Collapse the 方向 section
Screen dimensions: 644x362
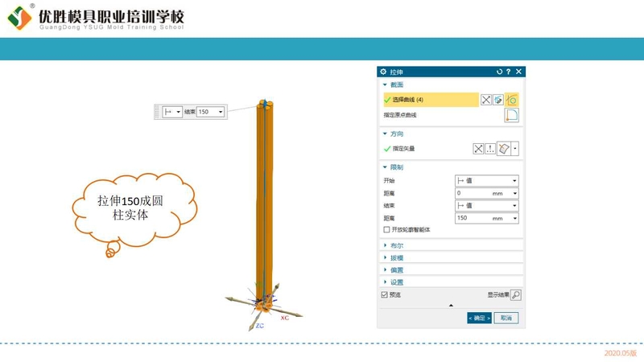(385, 134)
